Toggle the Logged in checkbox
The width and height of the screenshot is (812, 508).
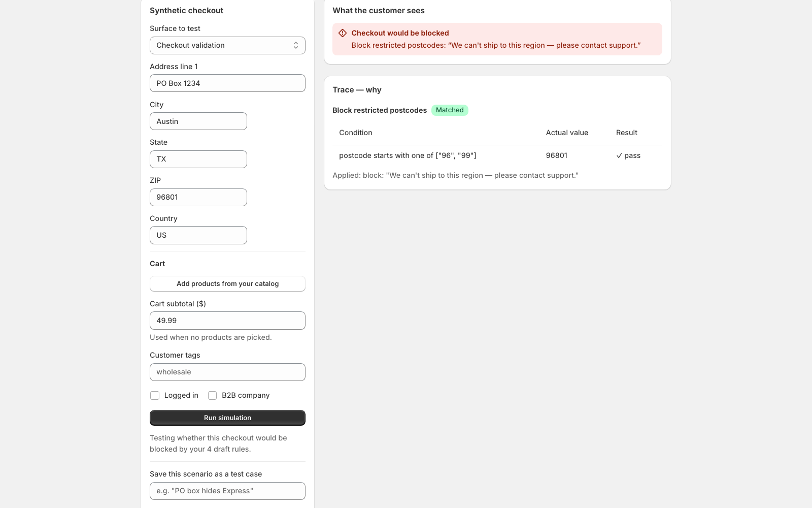(155, 395)
